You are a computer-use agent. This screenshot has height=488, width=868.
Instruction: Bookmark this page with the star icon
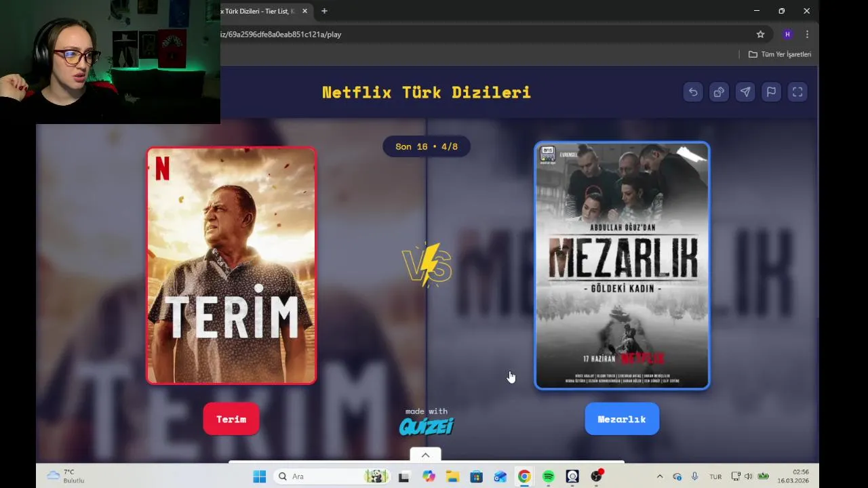point(760,34)
